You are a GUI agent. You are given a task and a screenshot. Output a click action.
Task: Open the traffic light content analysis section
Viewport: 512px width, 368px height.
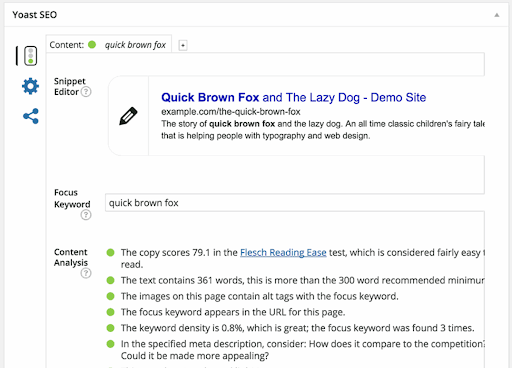point(30,56)
